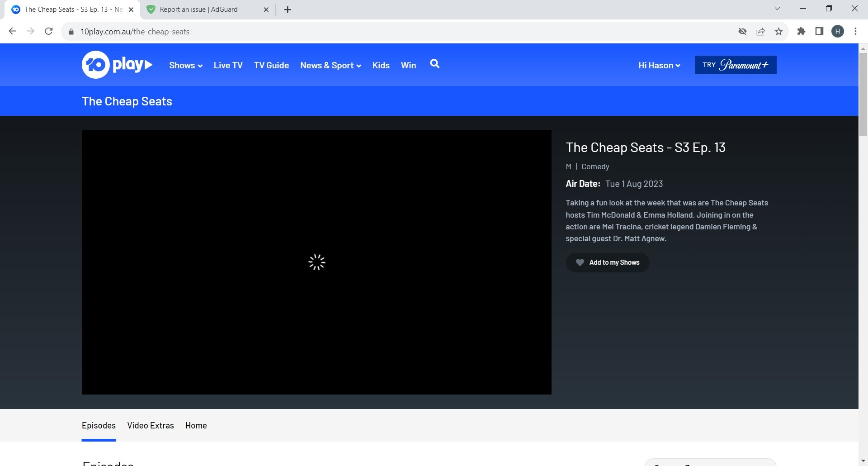
Task: Toggle Add to my Shows heart button
Action: (x=607, y=262)
